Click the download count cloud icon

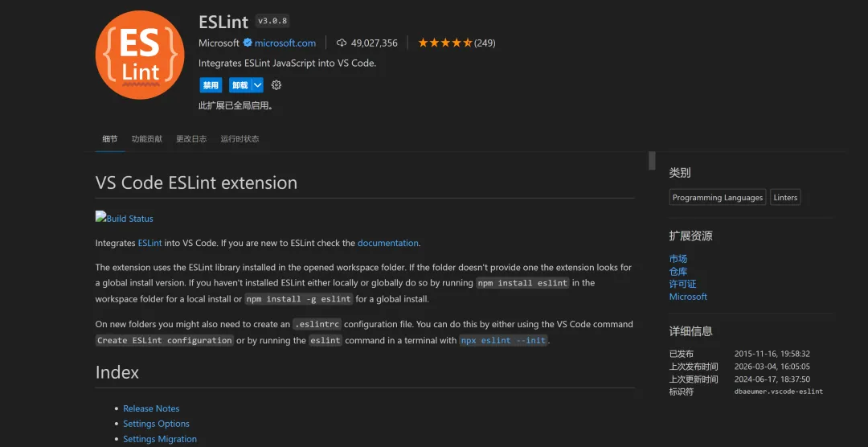[342, 43]
